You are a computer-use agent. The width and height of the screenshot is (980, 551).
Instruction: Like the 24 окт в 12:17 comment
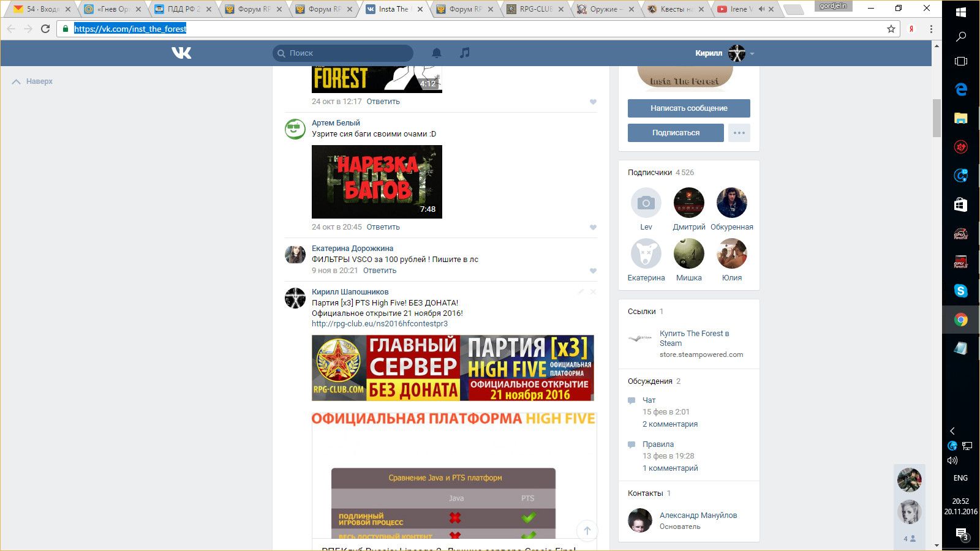coord(593,102)
